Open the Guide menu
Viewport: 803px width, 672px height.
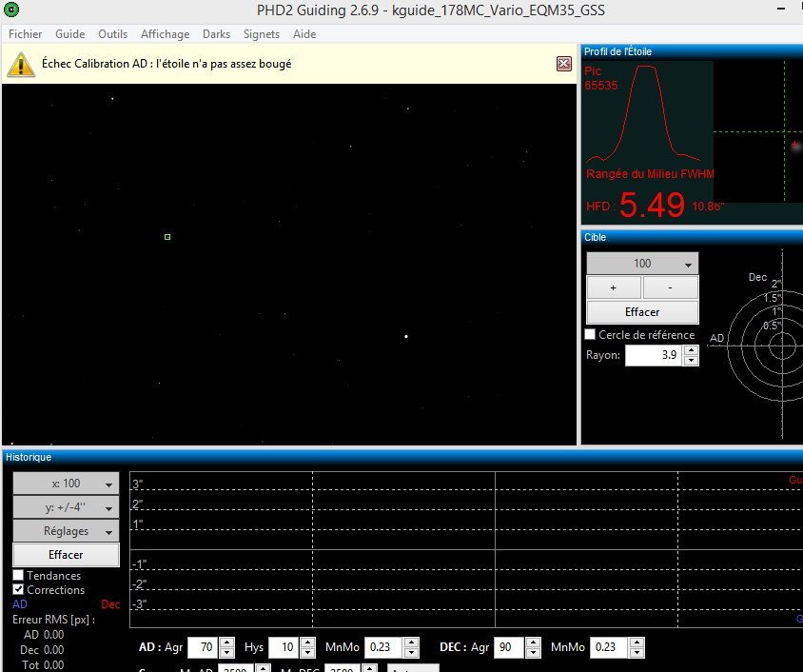click(x=69, y=33)
